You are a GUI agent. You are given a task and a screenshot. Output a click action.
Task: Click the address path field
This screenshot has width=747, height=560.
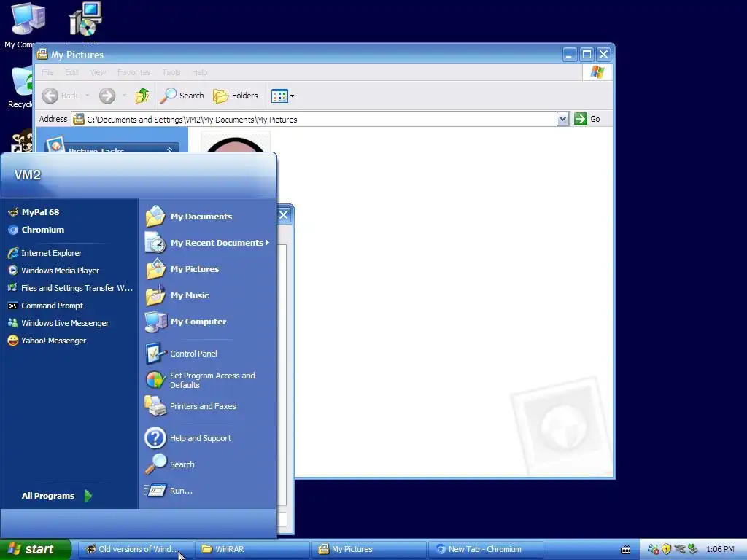coord(314,119)
